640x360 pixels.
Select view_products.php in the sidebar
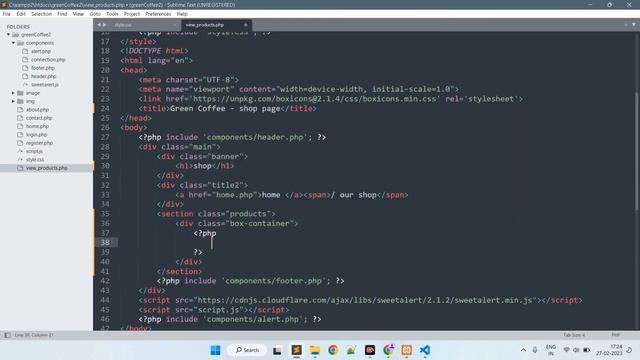coord(47,168)
